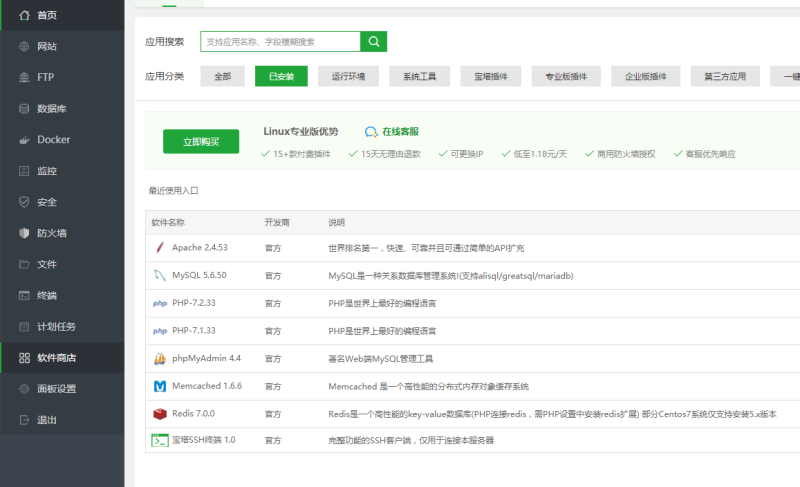Click the 商用防火墙授权 text

pos(627,154)
